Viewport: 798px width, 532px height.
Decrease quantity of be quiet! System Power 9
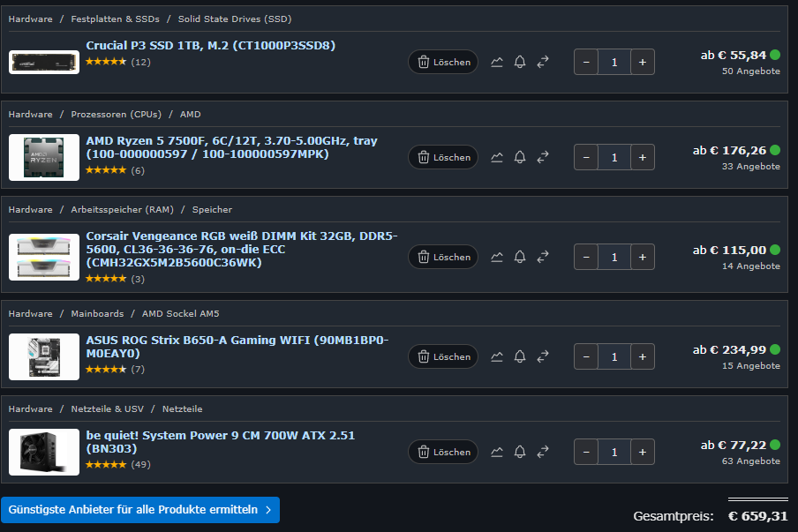pos(586,452)
